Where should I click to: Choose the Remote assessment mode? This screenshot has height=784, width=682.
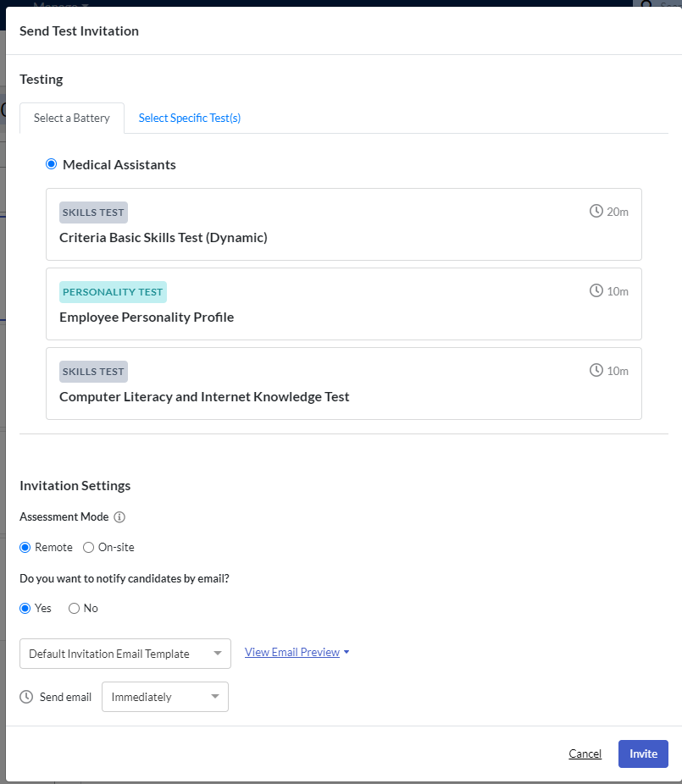pyautogui.click(x=25, y=548)
